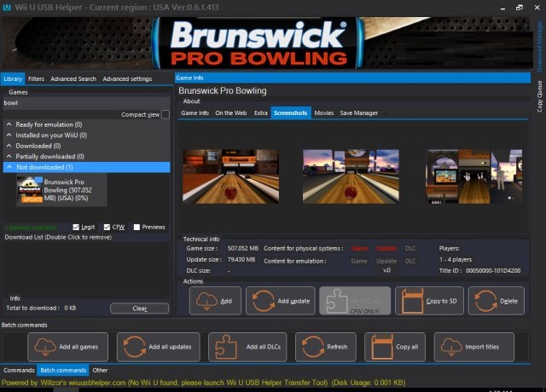Open the On the Web tab
Screen dimensions: 546x392
231,113
